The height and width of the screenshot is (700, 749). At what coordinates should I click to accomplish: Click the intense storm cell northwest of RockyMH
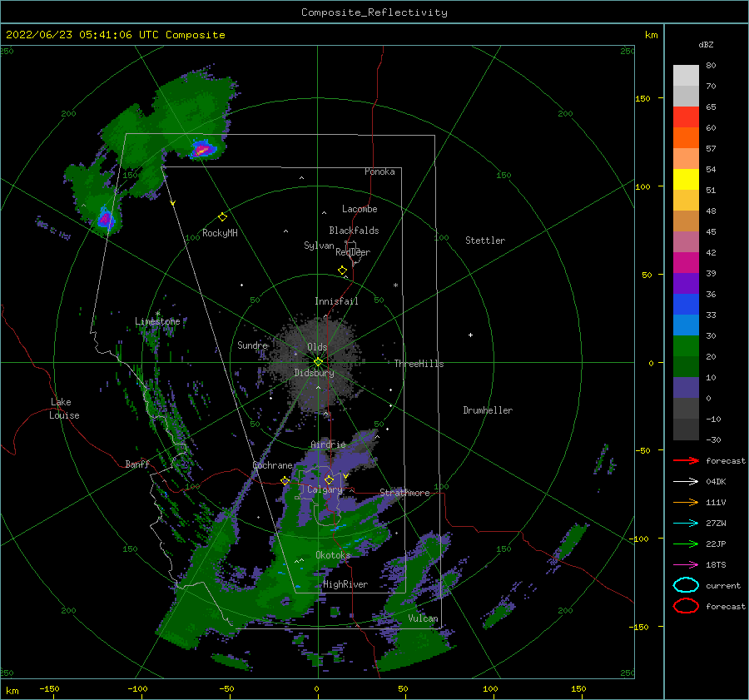coord(202,150)
